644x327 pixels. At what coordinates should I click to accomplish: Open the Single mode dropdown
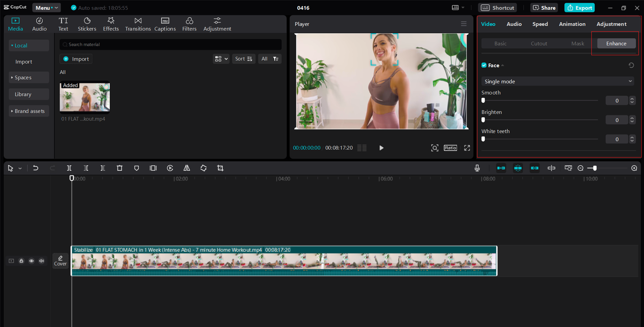point(558,81)
